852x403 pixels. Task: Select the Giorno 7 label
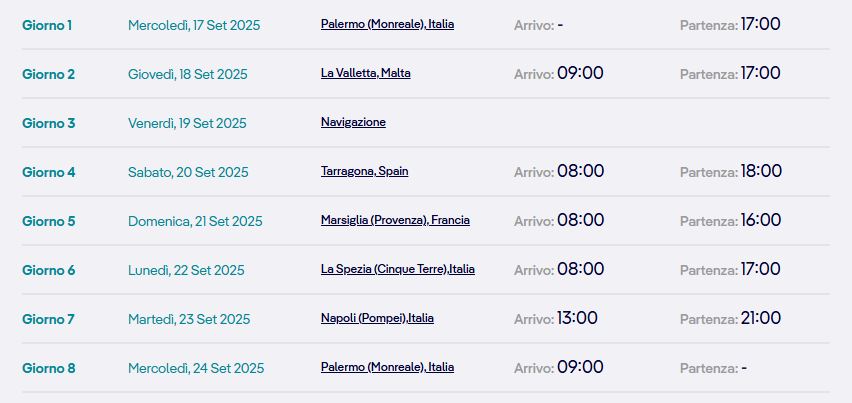48,319
